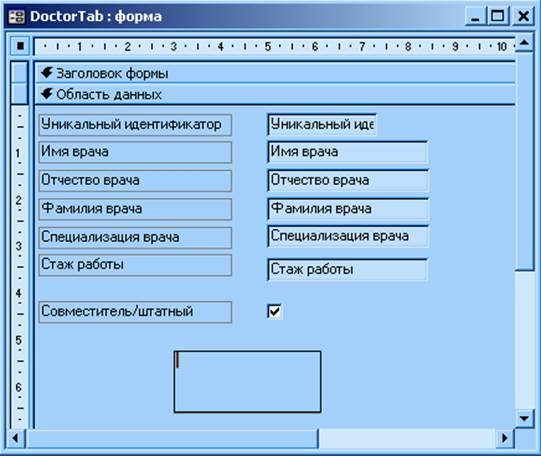Screen dimensions: 541x456
Task: Select the Фамилия врача label control
Action: tap(135, 209)
